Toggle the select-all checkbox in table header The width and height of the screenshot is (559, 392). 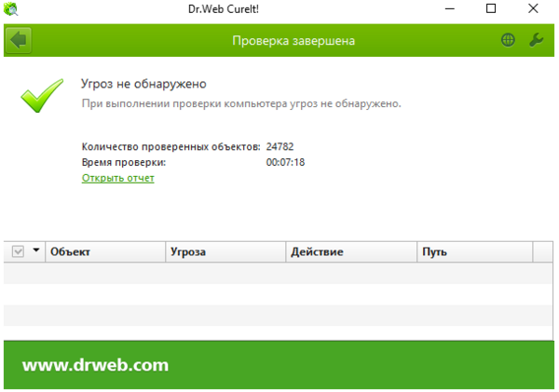pos(18,251)
